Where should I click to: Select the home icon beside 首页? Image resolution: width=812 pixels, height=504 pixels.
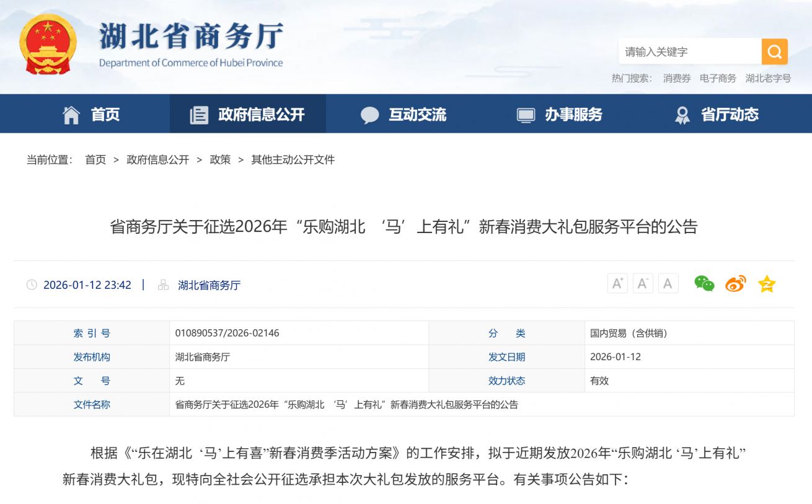pos(72,113)
